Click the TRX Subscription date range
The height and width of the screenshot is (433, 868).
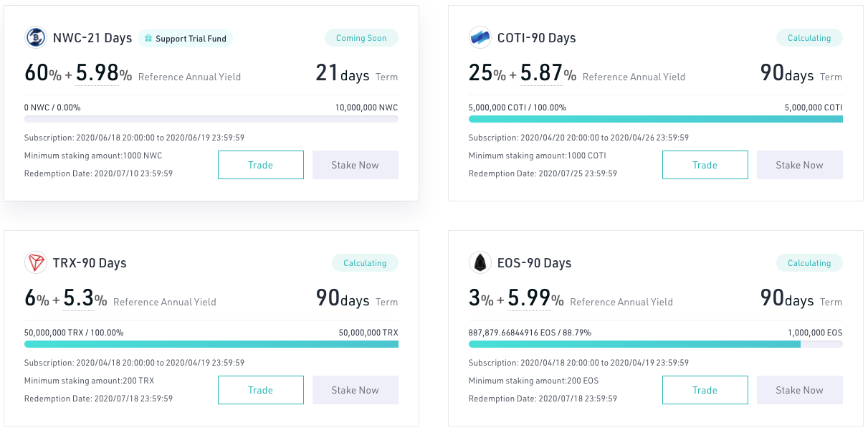pos(135,363)
